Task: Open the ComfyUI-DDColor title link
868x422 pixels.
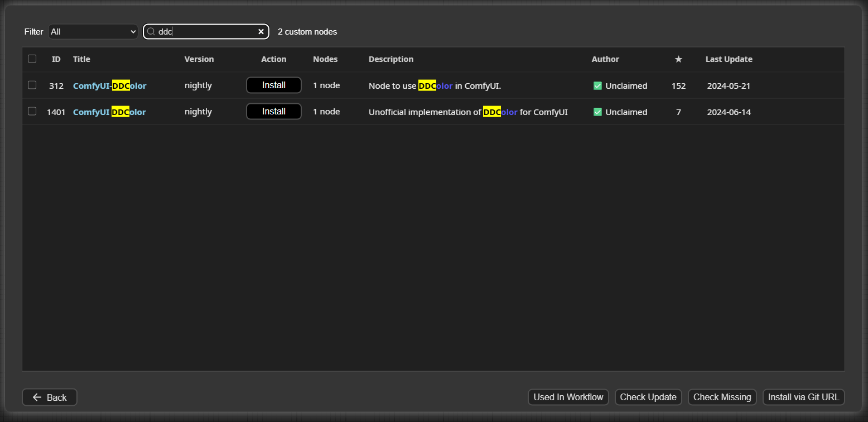Action: [109, 86]
